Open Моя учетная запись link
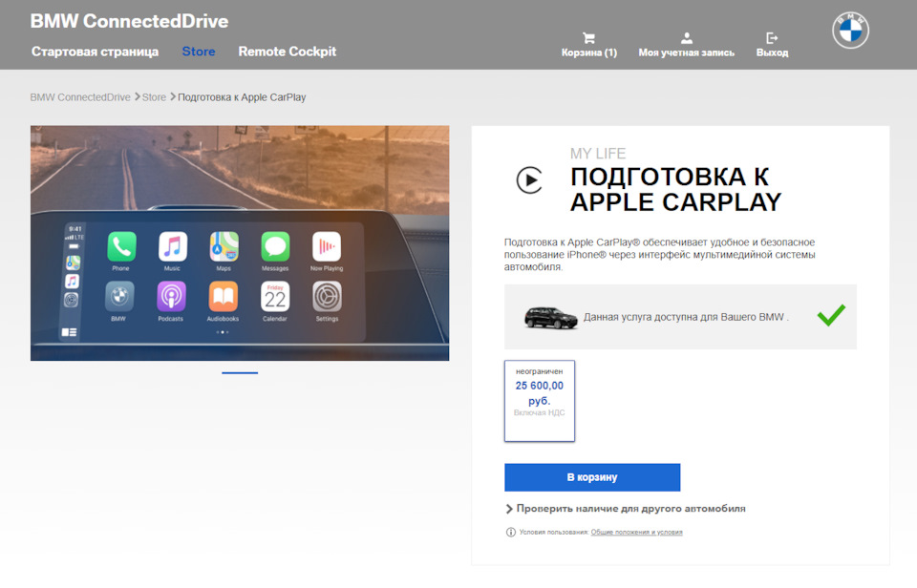The width and height of the screenshot is (917, 588). pyautogui.click(x=687, y=52)
